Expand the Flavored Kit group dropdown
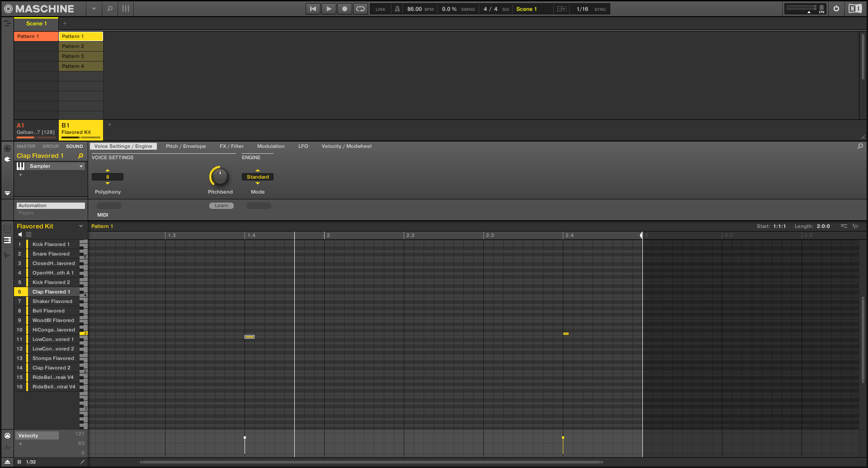868x468 pixels. (x=81, y=227)
